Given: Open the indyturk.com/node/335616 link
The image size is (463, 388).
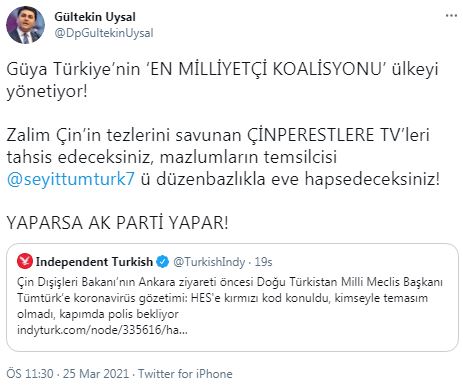Looking at the screenshot, I should tap(102, 330).
